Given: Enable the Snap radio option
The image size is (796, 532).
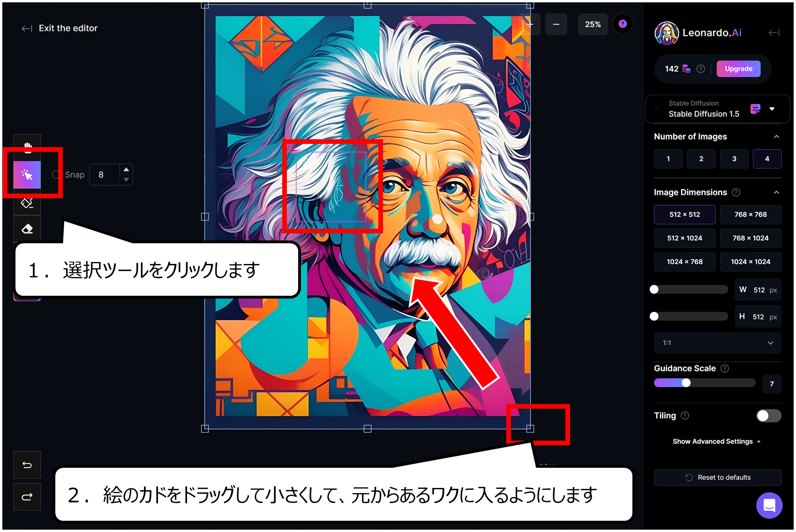Looking at the screenshot, I should (56, 175).
